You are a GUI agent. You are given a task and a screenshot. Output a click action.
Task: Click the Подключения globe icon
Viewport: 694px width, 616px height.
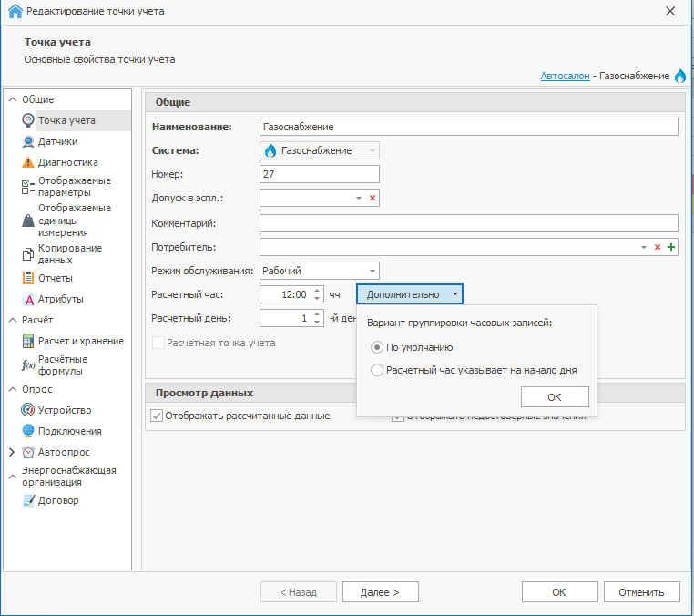28,431
